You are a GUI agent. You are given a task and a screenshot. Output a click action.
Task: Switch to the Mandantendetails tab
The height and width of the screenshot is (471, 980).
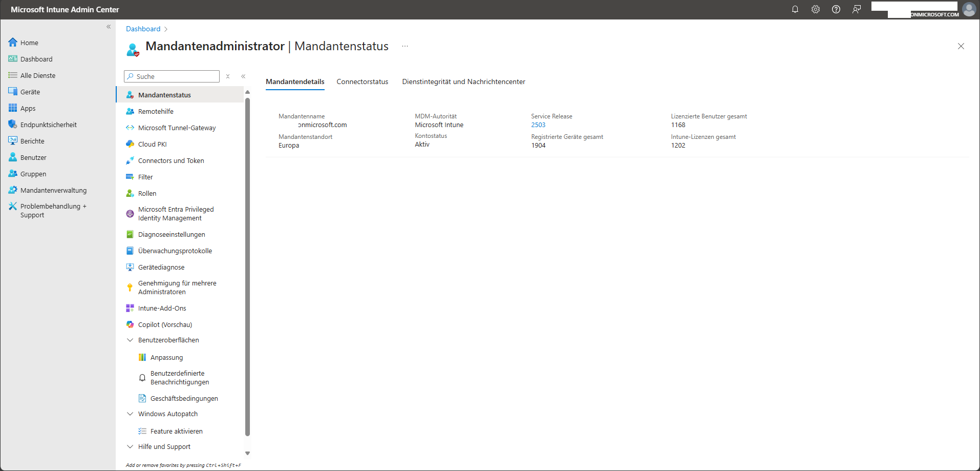point(295,81)
